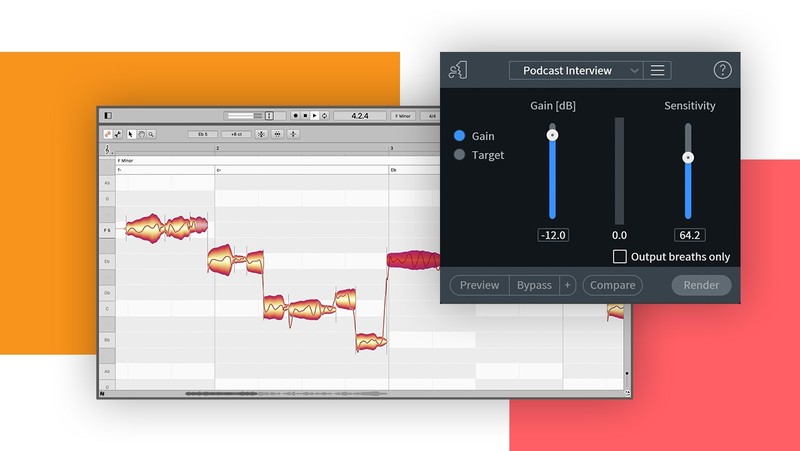
Task: Click the cents offset field in Melodyne
Action: [236, 134]
